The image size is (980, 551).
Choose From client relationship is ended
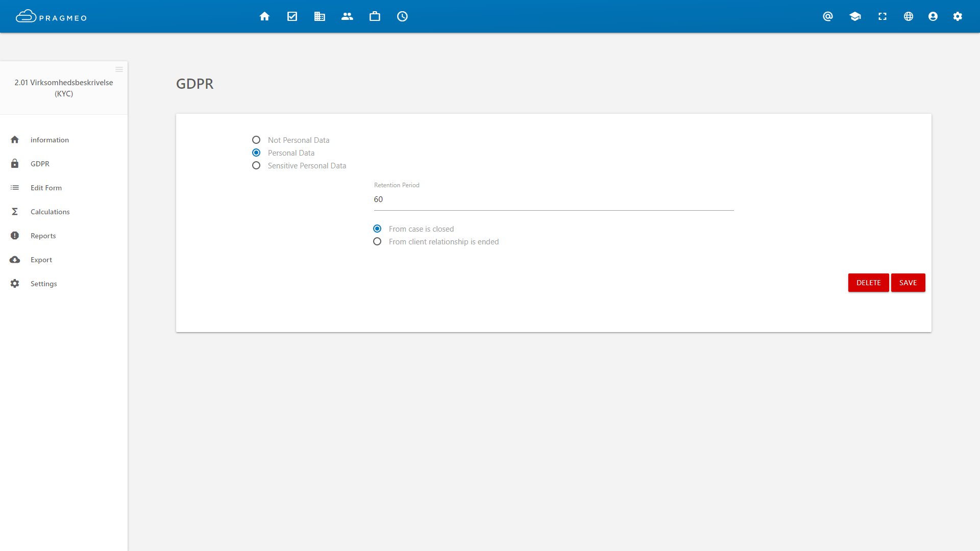tap(377, 241)
